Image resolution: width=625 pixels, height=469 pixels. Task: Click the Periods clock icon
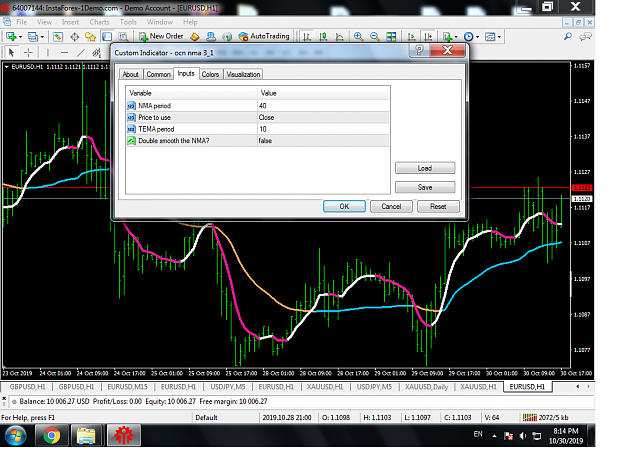point(469,37)
